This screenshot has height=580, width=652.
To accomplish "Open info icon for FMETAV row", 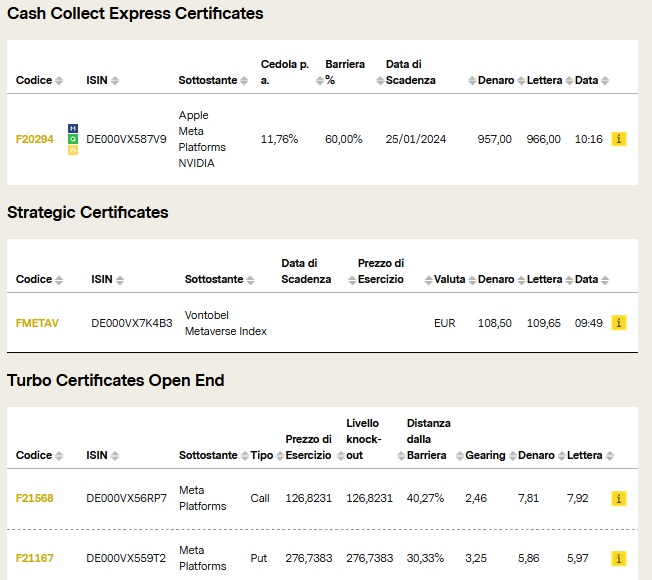I will tap(619, 323).
